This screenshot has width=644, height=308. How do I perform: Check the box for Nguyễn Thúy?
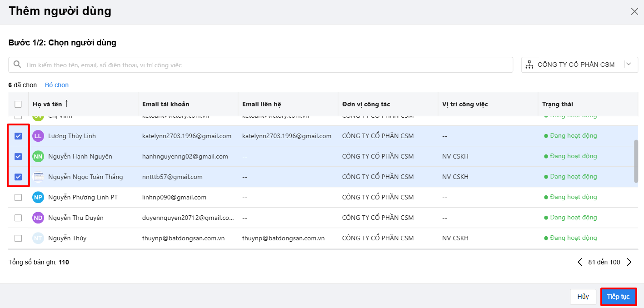(18, 238)
